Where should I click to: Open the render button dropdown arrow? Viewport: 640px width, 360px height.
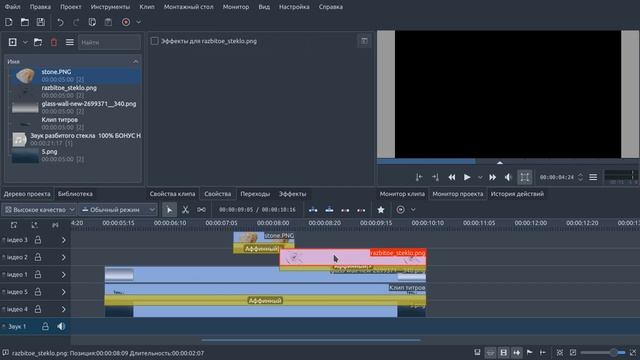[x=139, y=22]
